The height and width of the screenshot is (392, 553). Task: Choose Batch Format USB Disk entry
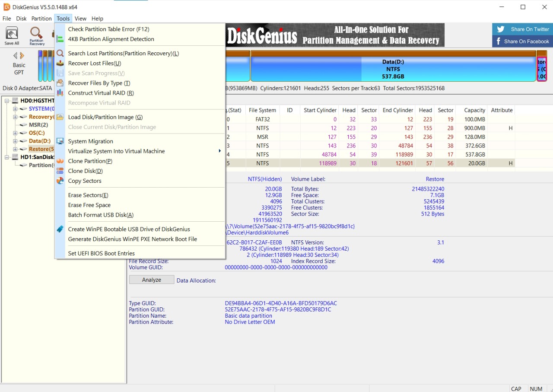(140, 215)
